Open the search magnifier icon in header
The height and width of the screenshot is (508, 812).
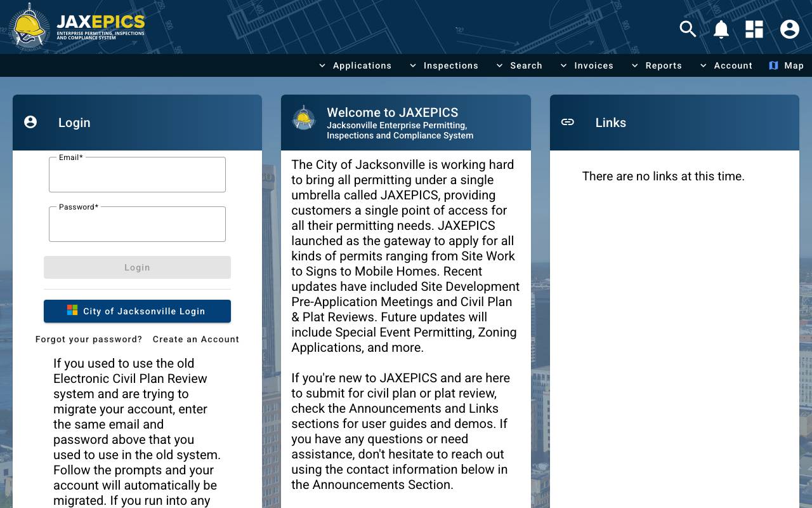[x=688, y=29]
